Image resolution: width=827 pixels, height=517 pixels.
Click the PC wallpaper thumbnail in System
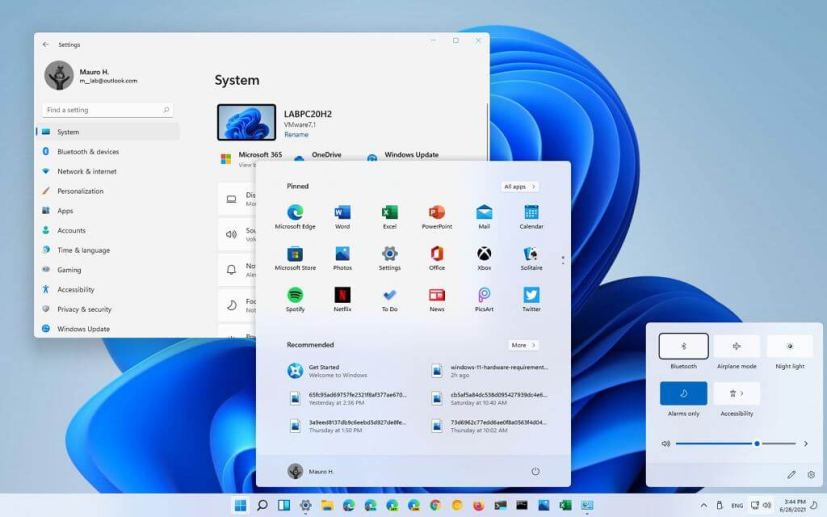(246, 122)
